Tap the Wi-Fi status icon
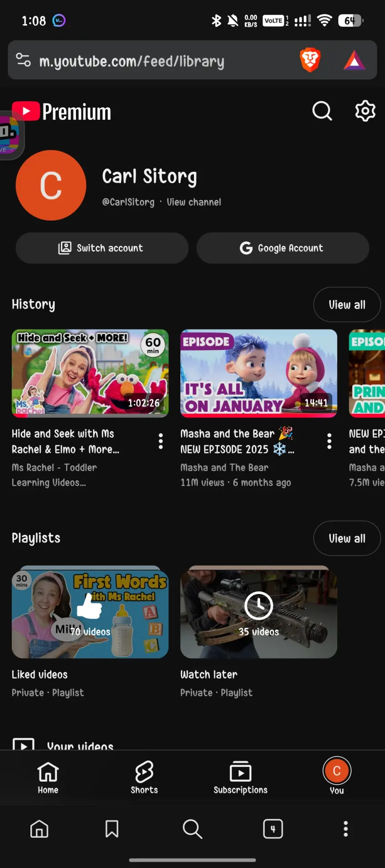Viewport: 385px width, 868px height. 324,20
